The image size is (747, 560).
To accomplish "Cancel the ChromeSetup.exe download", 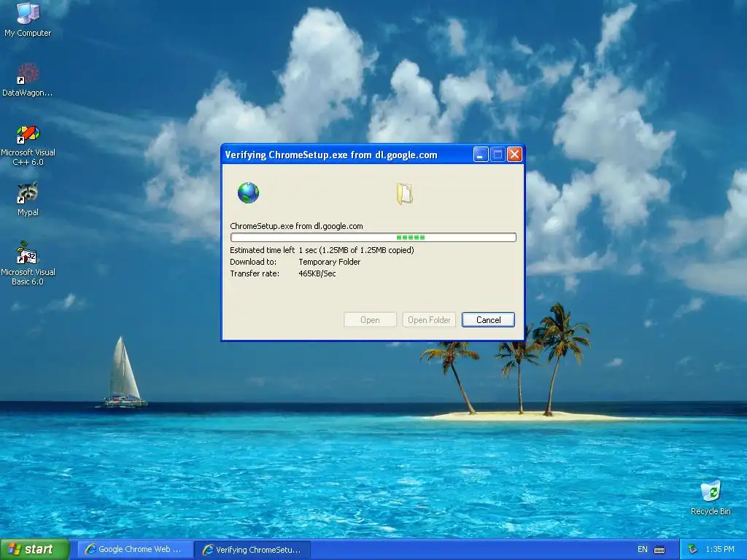I will point(488,320).
